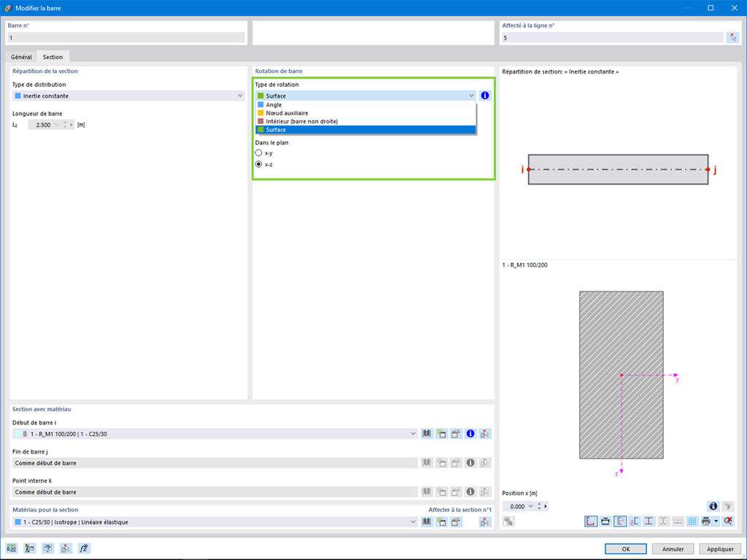The image size is (747, 560).
Task: Create new section for Début de barre i
Action: pos(441,434)
